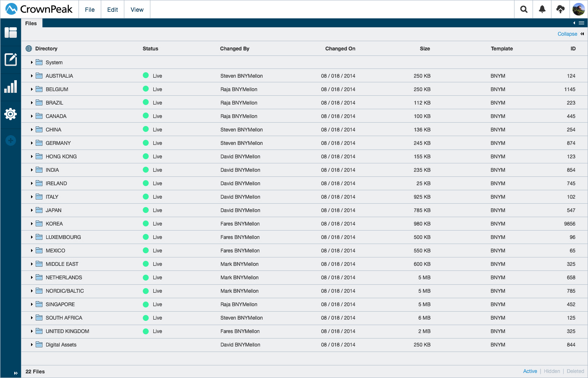Sort by the Template column header
The width and height of the screenshot is (588, 378).
[502, 49]
